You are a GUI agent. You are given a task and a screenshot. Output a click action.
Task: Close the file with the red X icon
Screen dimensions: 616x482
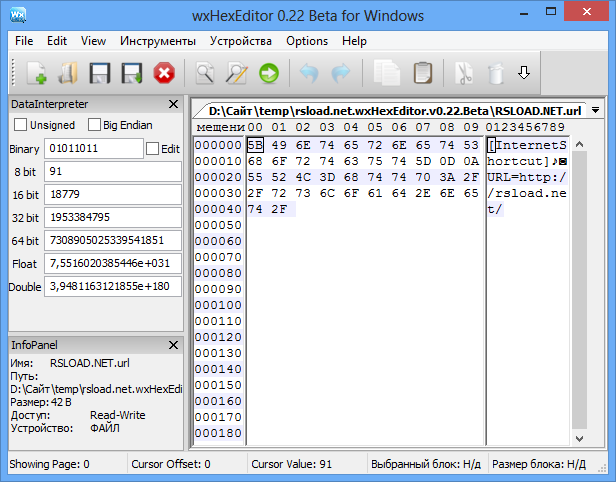[164, 73]
